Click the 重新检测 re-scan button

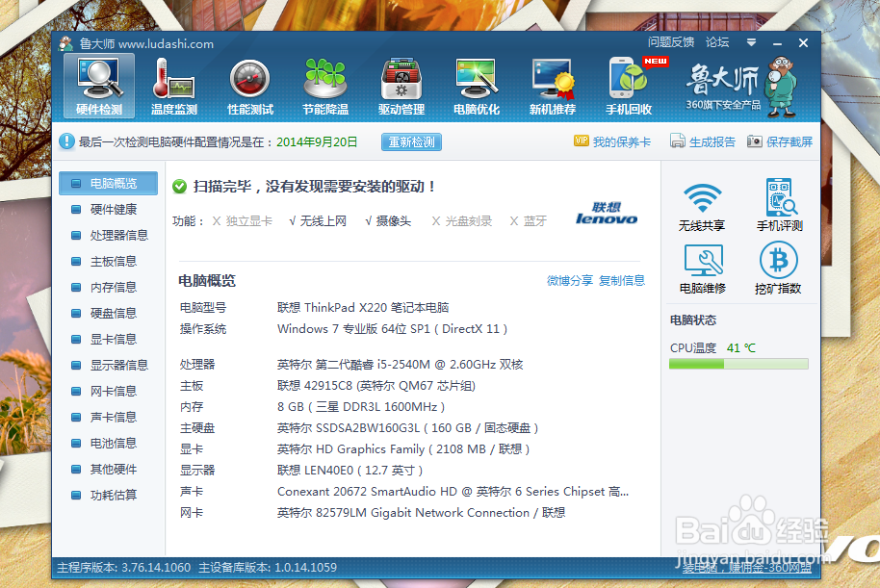pos(411,142)
